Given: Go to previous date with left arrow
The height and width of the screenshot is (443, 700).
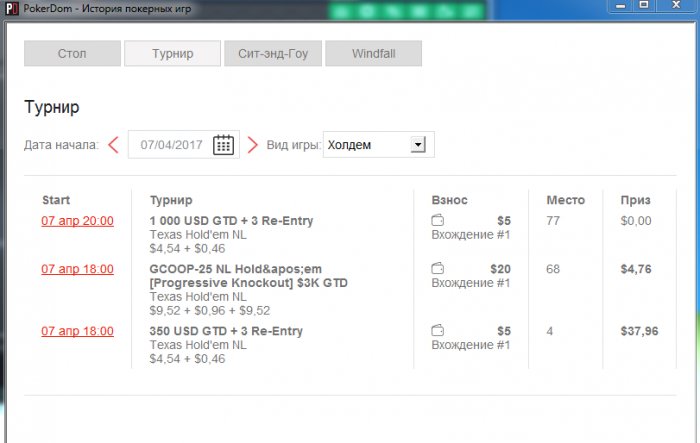Looking at the screenshot, I should [x=113, y=145].
